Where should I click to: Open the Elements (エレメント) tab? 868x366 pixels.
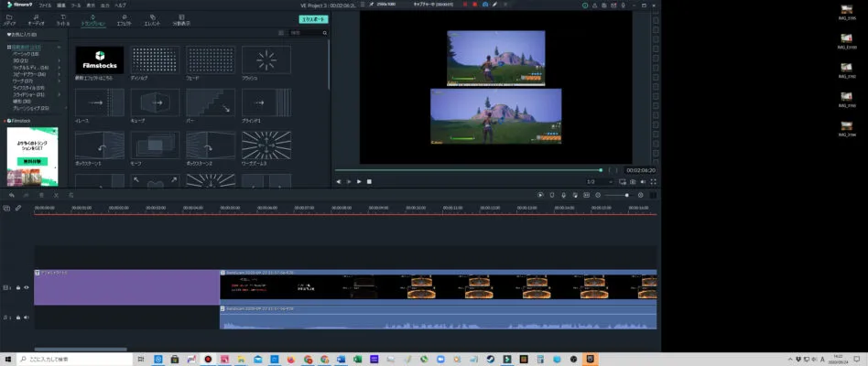coord(152,20)
